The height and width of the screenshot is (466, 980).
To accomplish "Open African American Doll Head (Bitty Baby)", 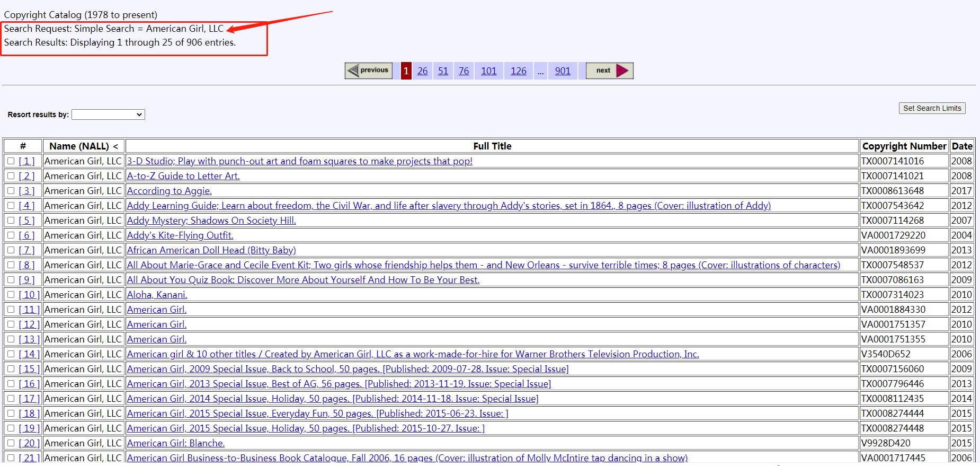I will pyautogui.click(x=211, y=250).
